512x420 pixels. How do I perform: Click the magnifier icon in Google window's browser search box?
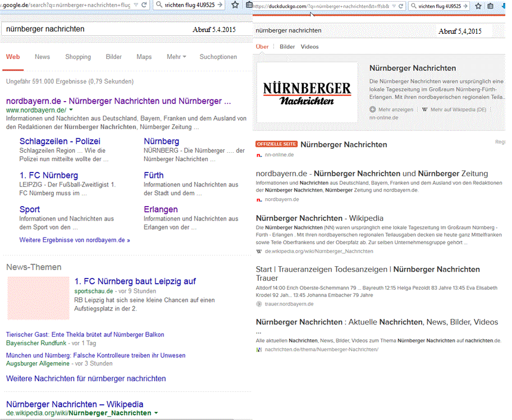tap(159, 4)
